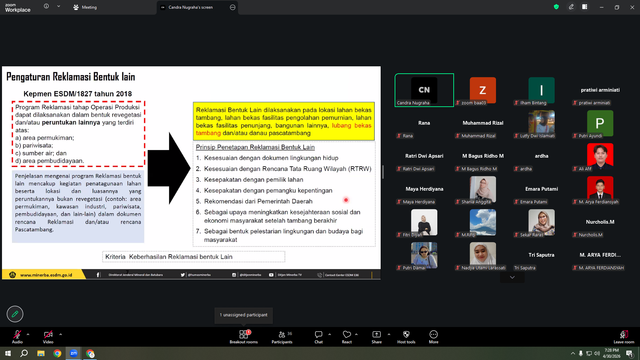
Task: Click the '1 unassigned participant' tooltip
Action: pyautogui.click(x=244, y=315)
